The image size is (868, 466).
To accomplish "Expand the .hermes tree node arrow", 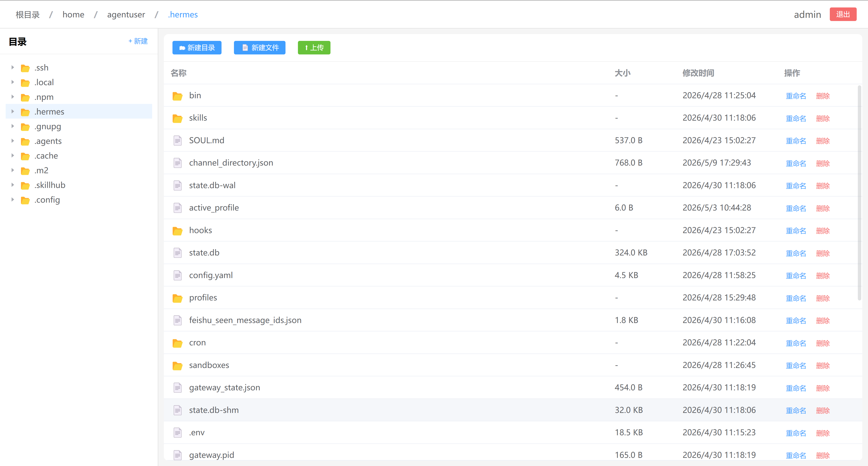I will 12,111.
